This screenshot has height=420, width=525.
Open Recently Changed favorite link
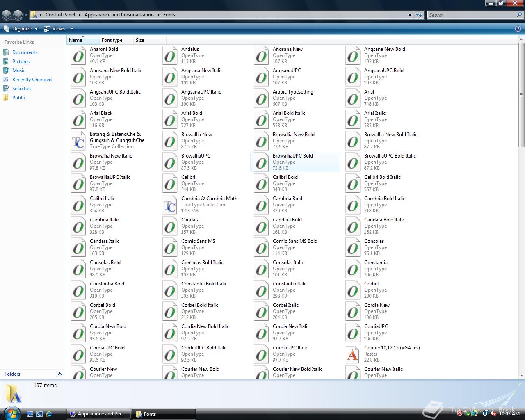pos(32,80)
